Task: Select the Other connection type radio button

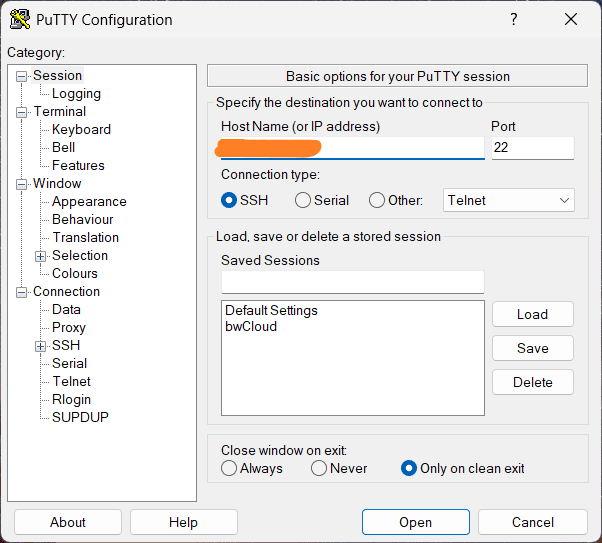Action: (x=377, y=200)
